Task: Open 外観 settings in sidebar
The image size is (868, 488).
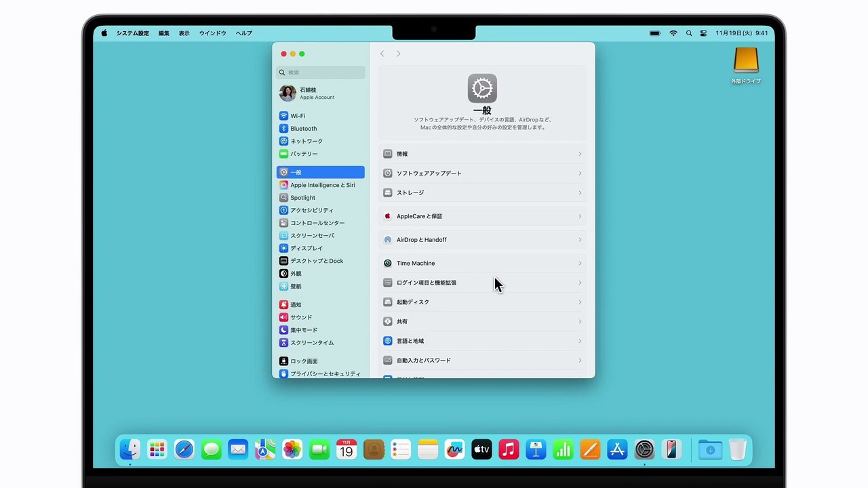Action: click(x=320, y=274)
